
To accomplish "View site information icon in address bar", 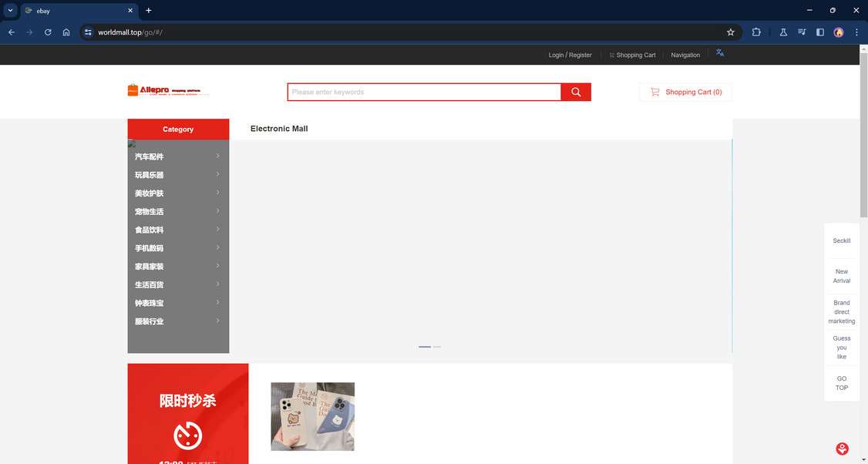I will [x=88, y=32].
